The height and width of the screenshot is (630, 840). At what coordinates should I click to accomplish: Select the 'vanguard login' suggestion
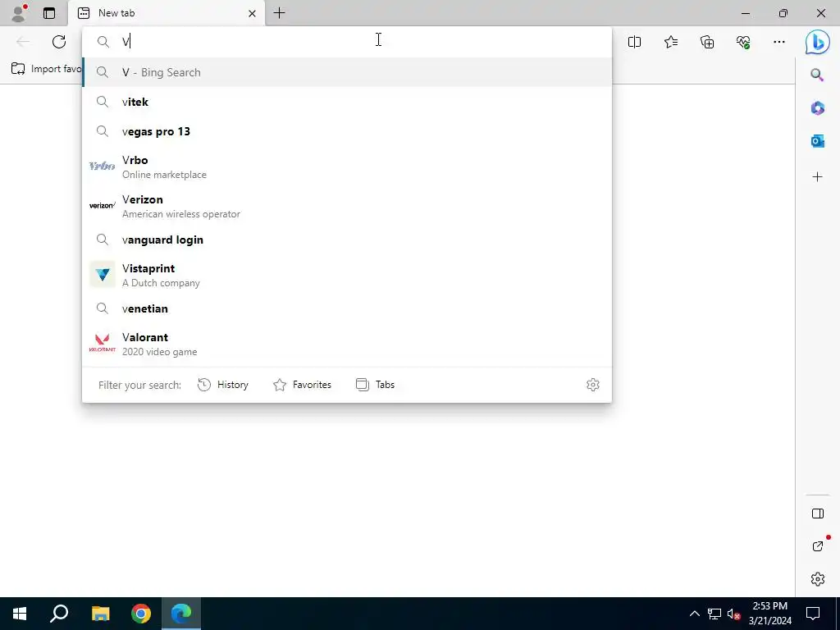pos(347,240)
